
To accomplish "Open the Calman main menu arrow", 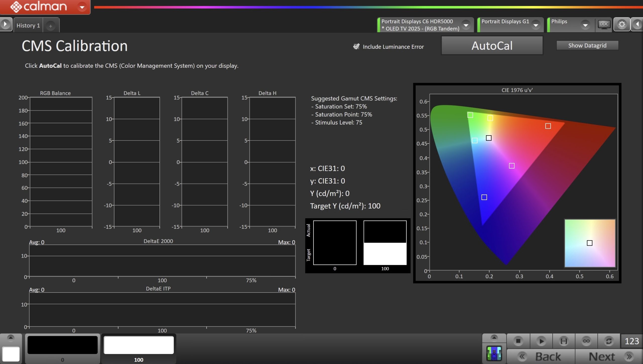I will click(82, 7).
